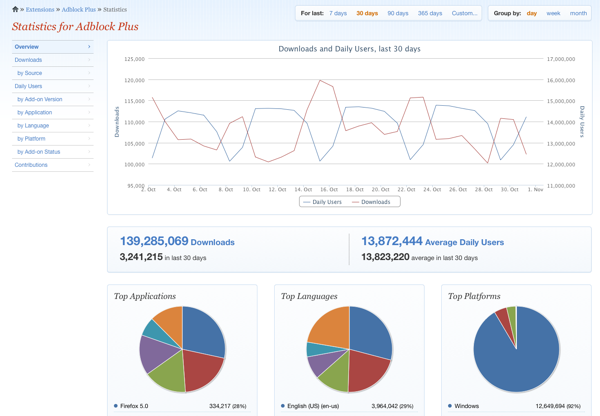Click the Windows legend entry
The height and width of the screenshot is (416, 600).
[463, 406]
